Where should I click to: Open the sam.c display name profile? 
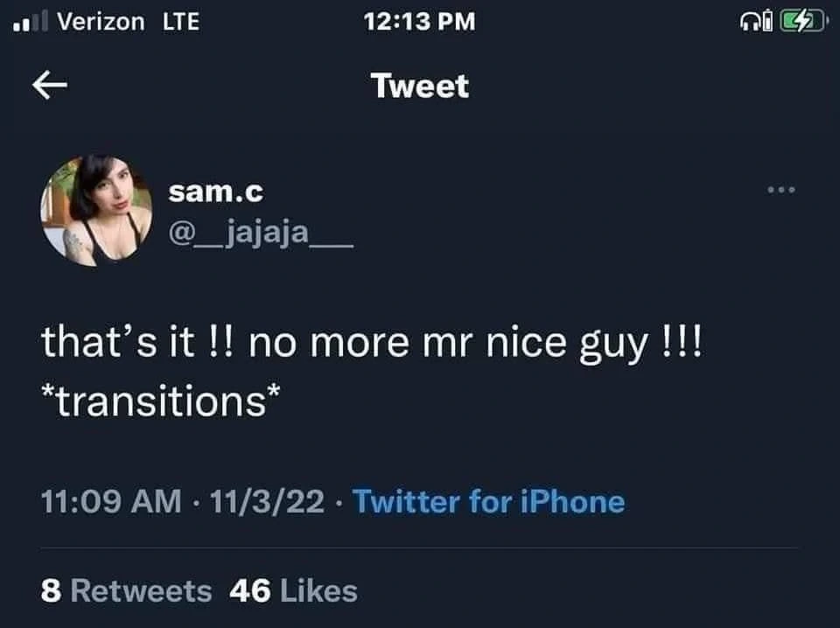coord(214,190)
